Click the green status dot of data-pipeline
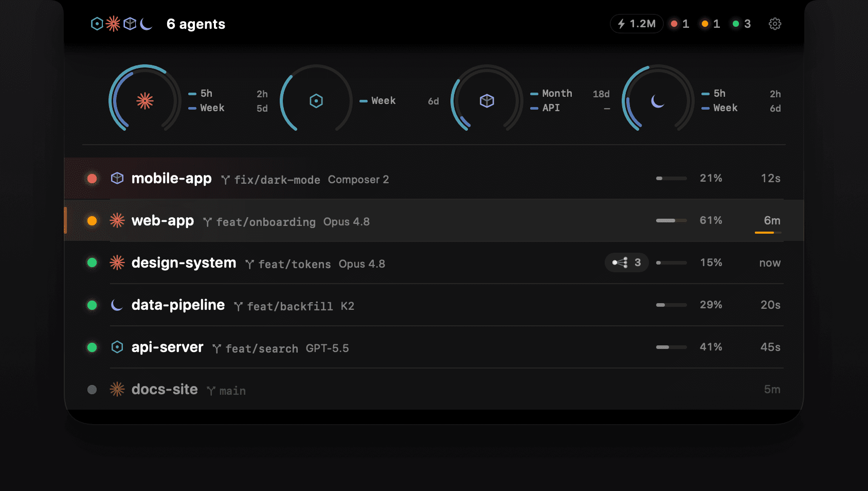This screenshot has width=868, height=491. pos(92,305)
